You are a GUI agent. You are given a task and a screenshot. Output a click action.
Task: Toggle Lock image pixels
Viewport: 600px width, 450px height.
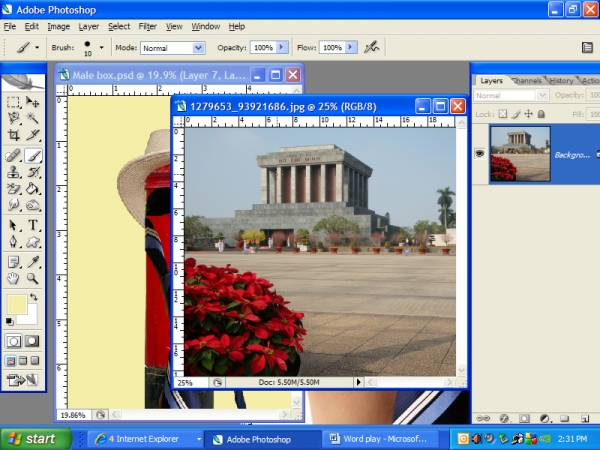(x=516, y=114)
